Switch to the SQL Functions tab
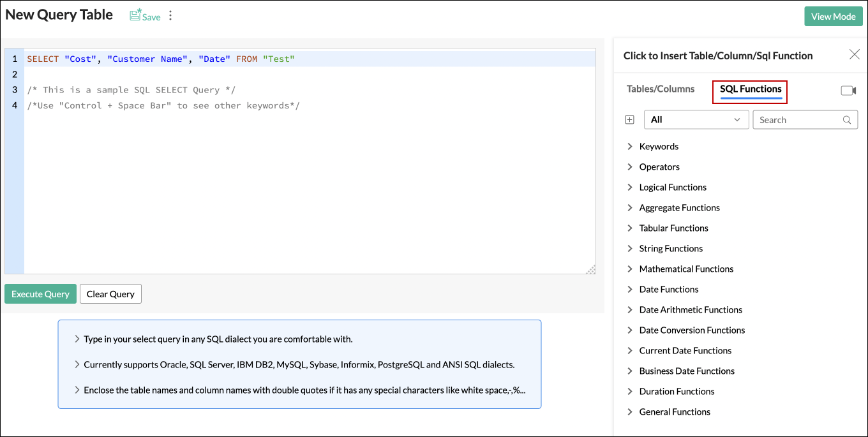 (x=749, y=89)
